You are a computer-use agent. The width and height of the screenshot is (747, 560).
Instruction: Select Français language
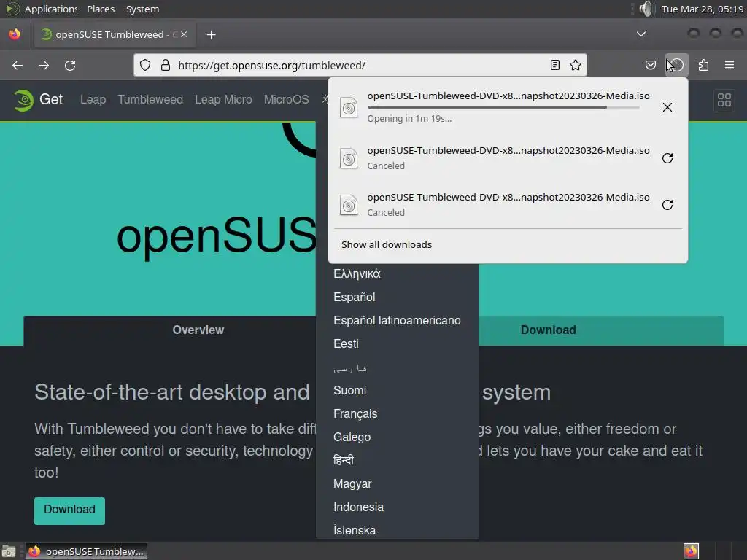[355, 414]
